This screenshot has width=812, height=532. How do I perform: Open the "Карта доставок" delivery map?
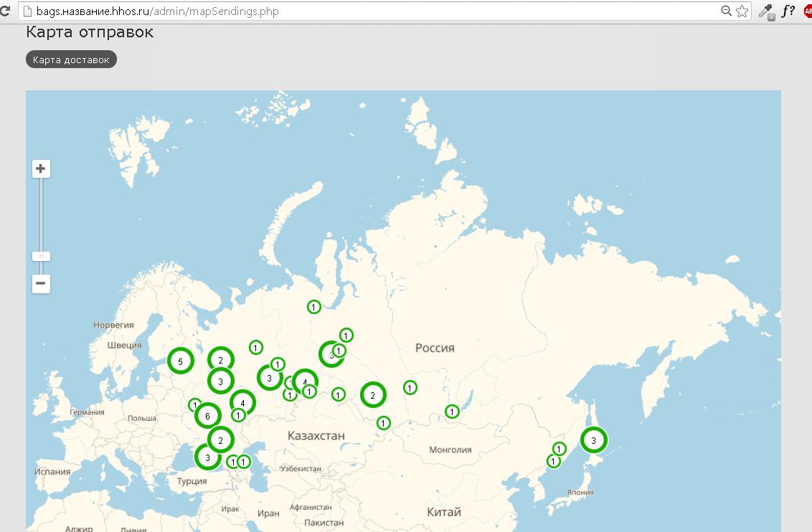(x=72, y=60)
